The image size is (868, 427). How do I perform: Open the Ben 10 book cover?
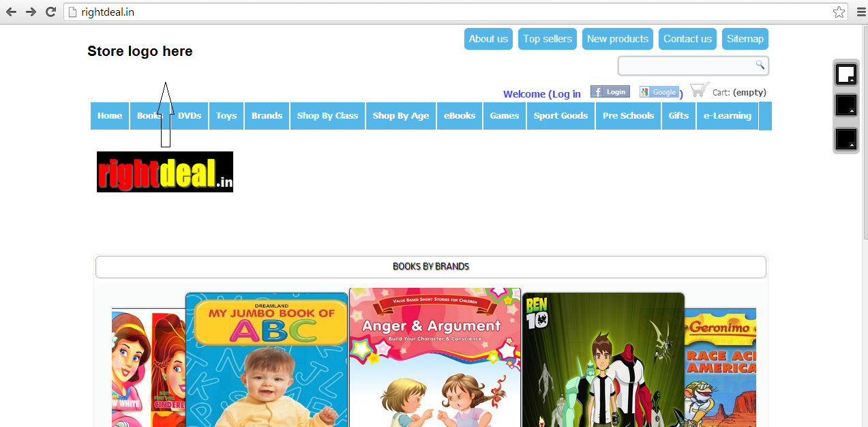pos(603,360)
